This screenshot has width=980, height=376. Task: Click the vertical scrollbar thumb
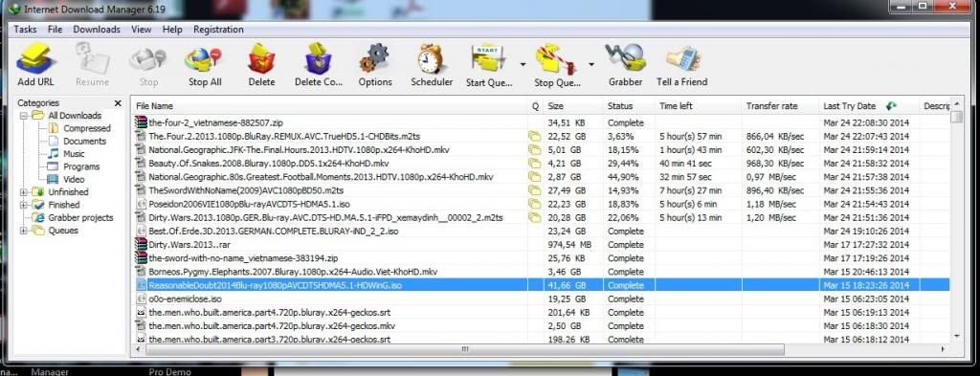(x=956, y=118)
